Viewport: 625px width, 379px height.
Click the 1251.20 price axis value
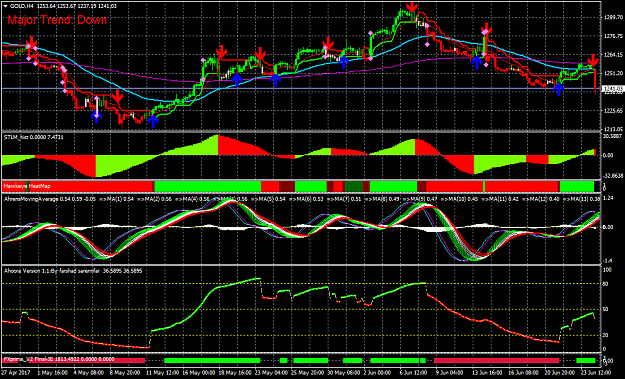click(613, 73)
